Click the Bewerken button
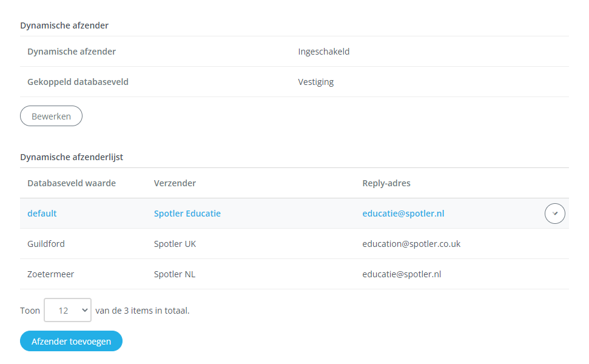Screen dimensions: 589x364 pos(51,116)
